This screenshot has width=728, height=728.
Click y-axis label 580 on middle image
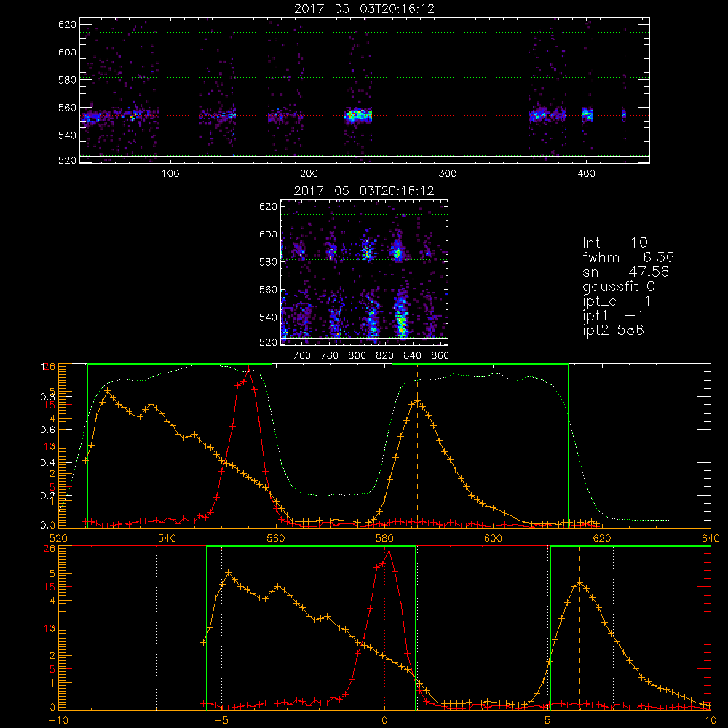click(x=268, y=262)
